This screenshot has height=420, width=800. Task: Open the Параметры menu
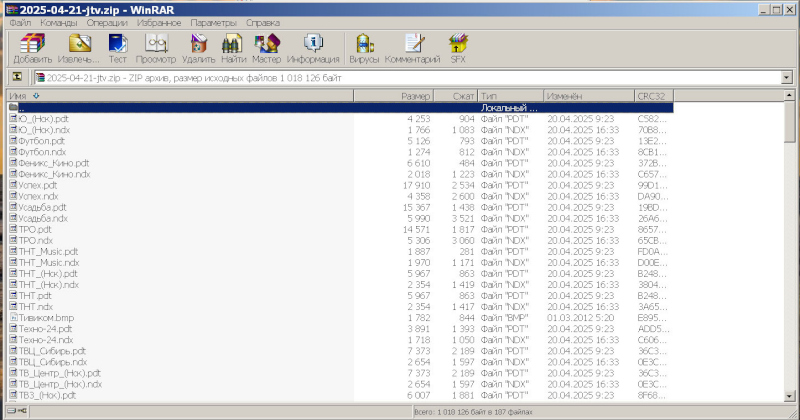click(213, 21)
